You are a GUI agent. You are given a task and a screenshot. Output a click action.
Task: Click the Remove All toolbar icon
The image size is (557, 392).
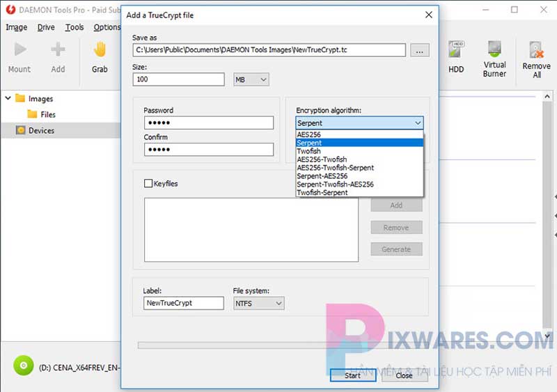point(536,50)
